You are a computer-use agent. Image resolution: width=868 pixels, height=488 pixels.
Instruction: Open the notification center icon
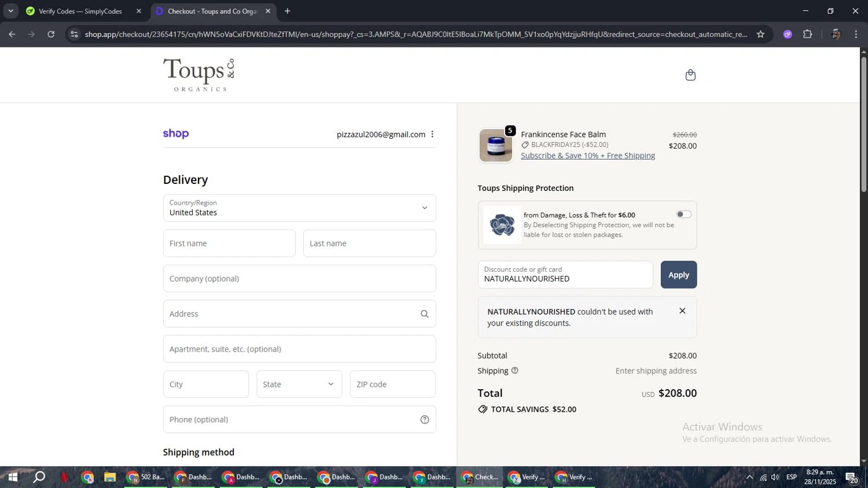(x=852, y=478)
